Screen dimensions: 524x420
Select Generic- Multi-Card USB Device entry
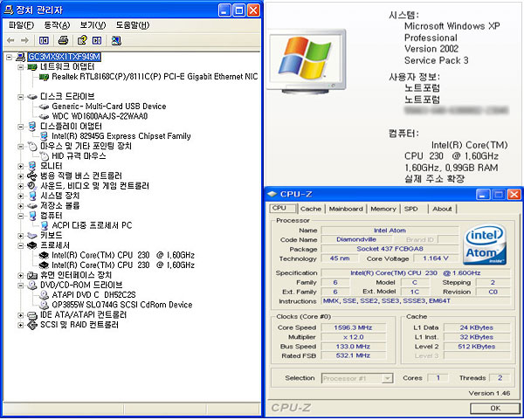tap(109, 107)
